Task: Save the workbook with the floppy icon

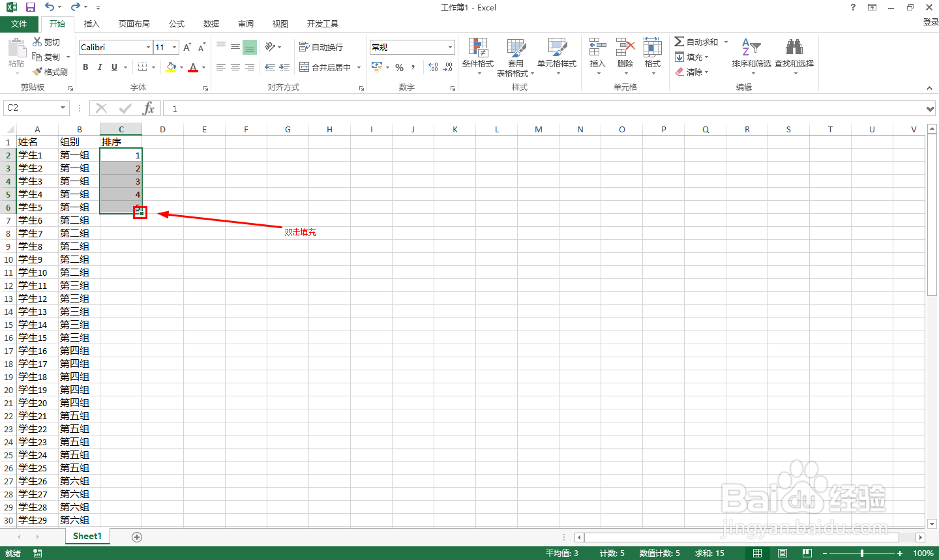Action: (x=30, y=7)
